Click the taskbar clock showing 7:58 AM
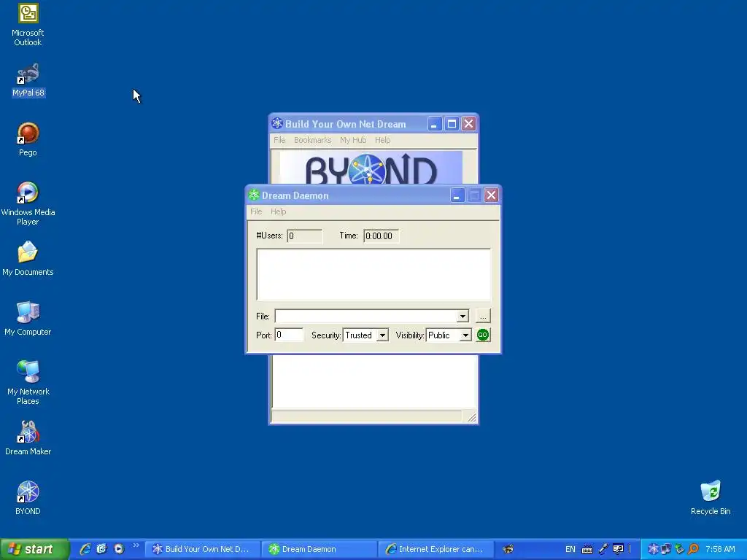 pos(720,549)
